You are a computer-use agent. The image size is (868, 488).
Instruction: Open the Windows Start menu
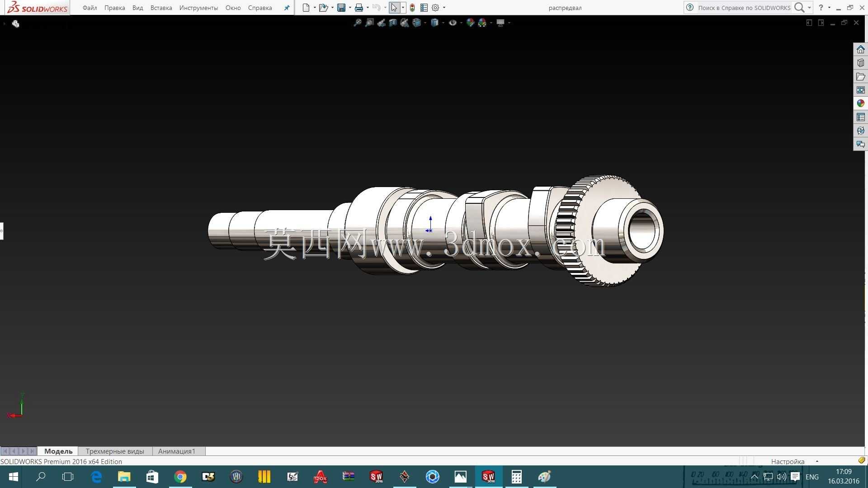(x=13, y=477)
